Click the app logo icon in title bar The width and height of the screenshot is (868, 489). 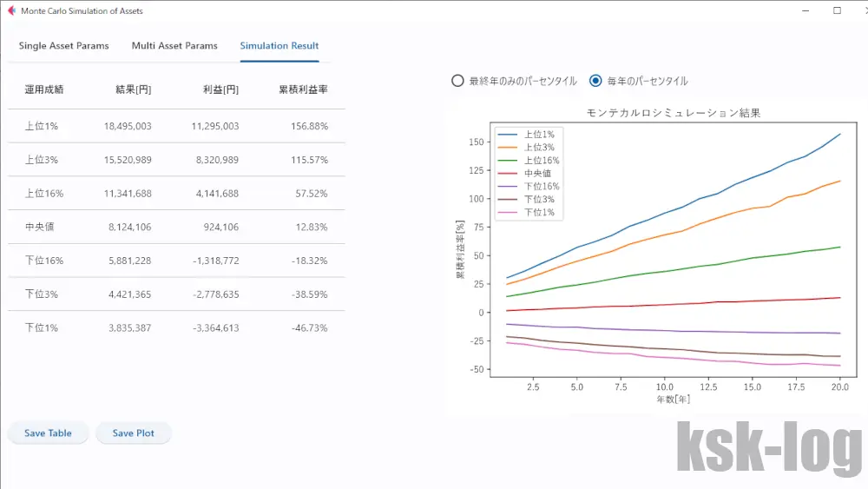[x=11, y=11]
